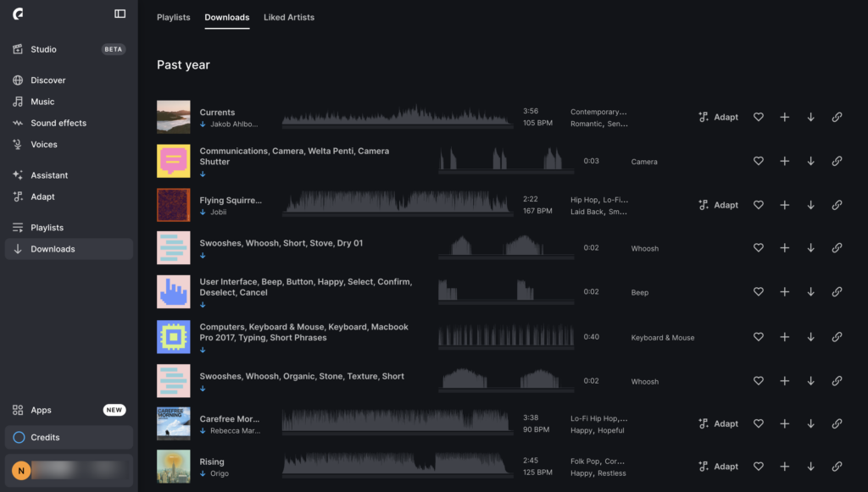Viewport: 868px width, 492px height.
Task: Download the Carefree Morning track
Action: (810, 424)
